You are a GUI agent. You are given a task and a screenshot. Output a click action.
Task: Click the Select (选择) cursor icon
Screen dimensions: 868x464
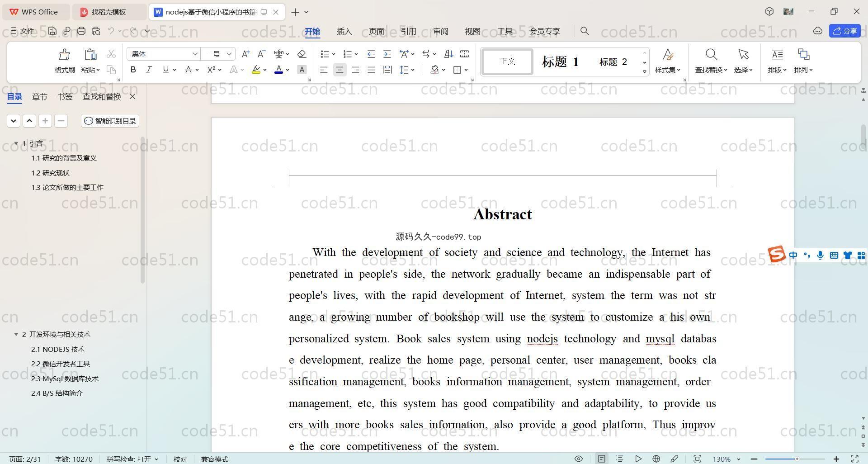(x=743, y=55)
